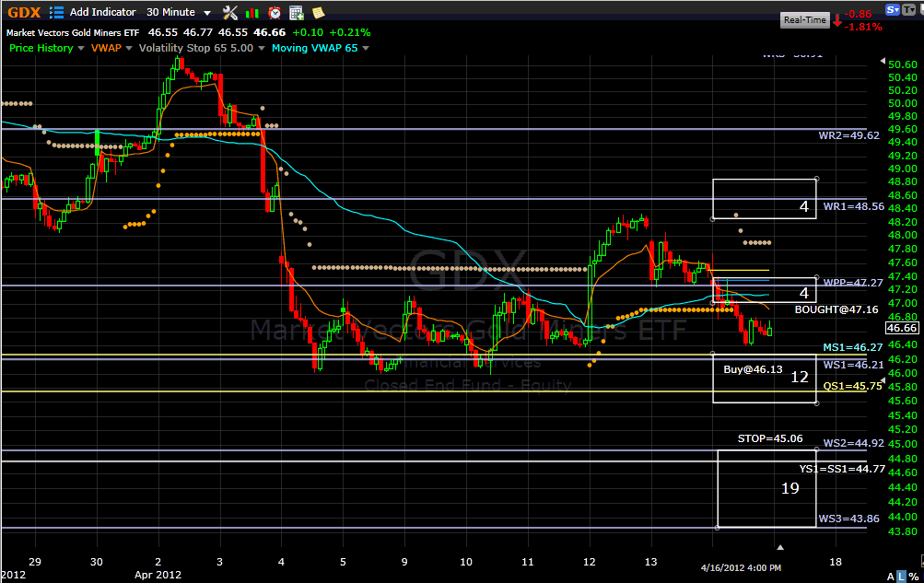Click the Real-Time button

pyautogui.click(x=804, y=20)
